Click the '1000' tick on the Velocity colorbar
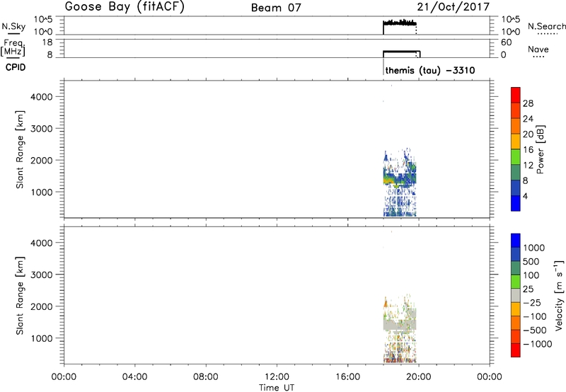 point(534,248)
